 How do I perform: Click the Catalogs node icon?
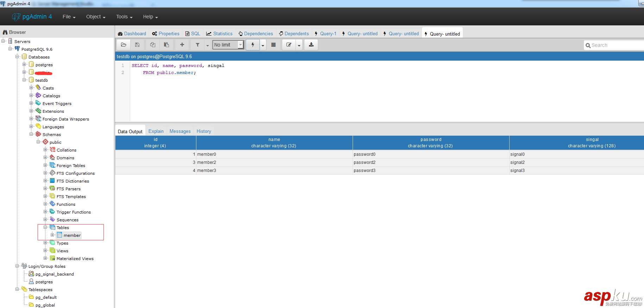tap(38, 96)
